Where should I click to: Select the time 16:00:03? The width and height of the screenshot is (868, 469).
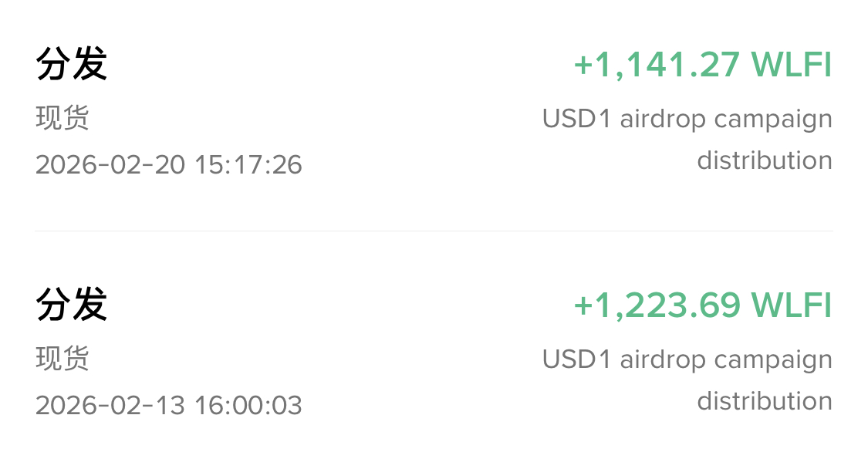(x=248, y=405)
